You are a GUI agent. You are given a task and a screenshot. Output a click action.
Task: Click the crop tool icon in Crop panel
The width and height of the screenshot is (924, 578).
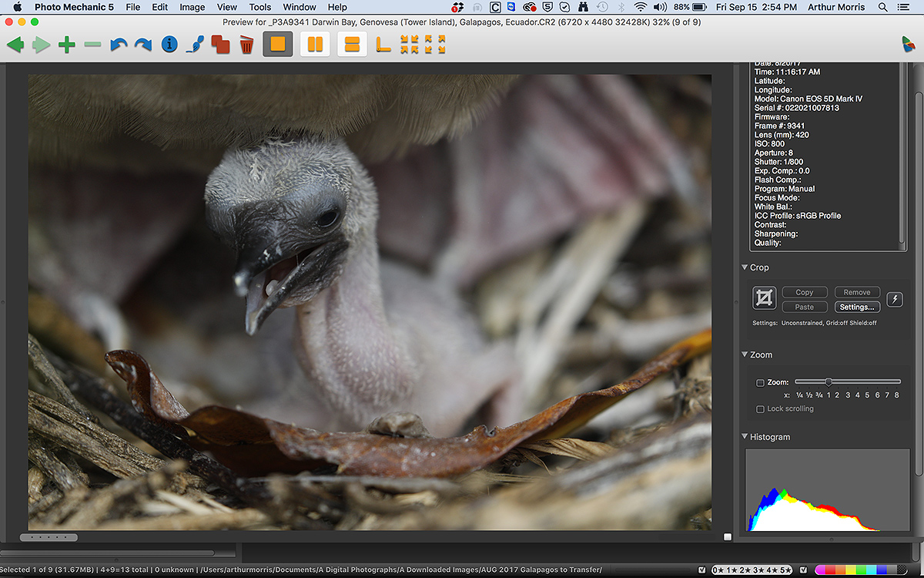[765, 297]
